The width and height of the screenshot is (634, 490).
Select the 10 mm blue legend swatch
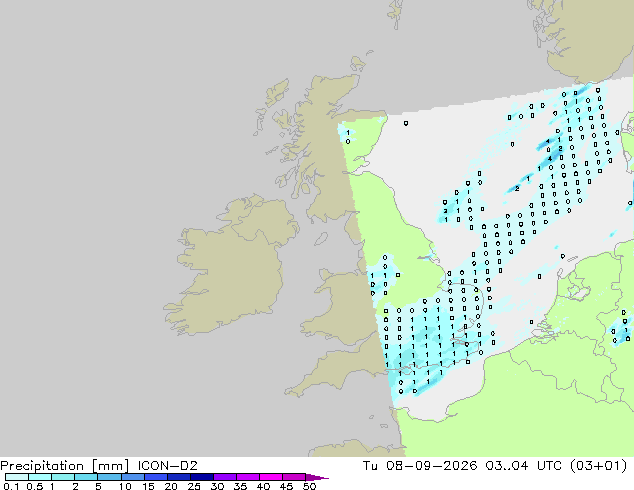click(133, 477)
